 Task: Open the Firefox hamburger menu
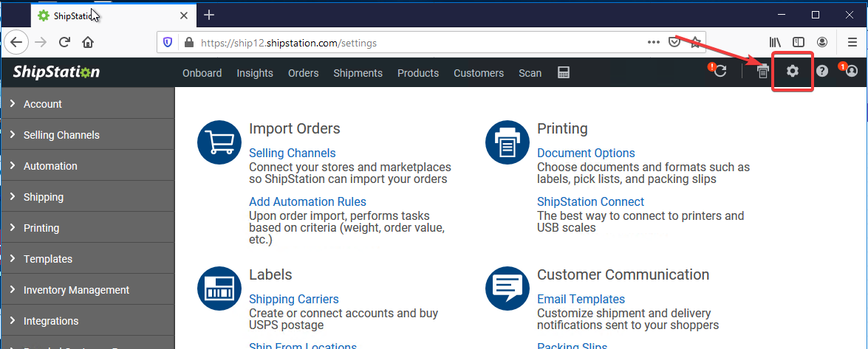[x=853, y=43]
